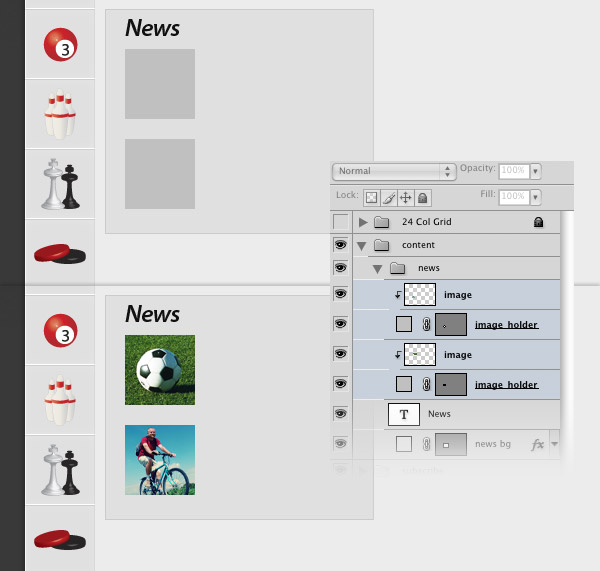Hide the News text layer via eye icon
Image resolution: width=600 pixels, height=571 pixels.
[x=341, y=414]
